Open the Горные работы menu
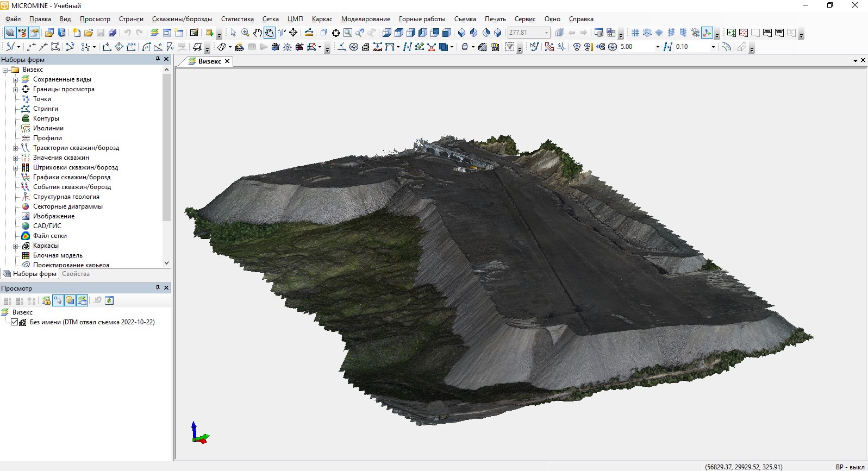 422,19
